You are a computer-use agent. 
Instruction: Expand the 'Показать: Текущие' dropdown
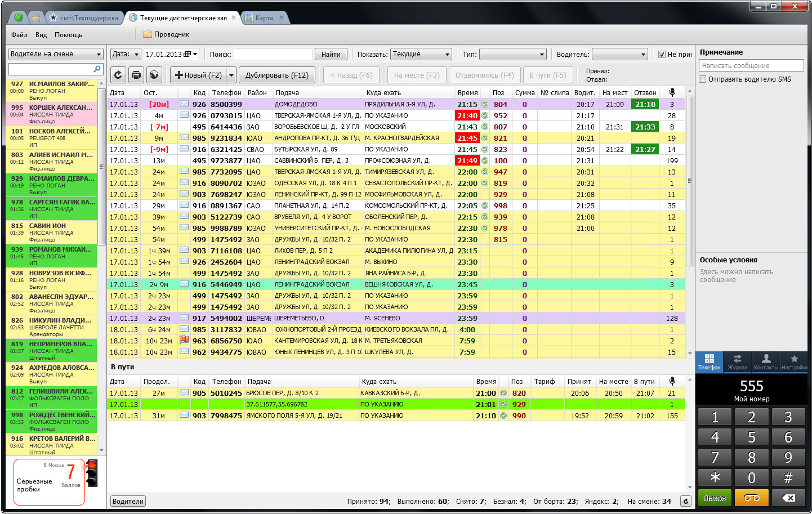(x=421, y=54)
